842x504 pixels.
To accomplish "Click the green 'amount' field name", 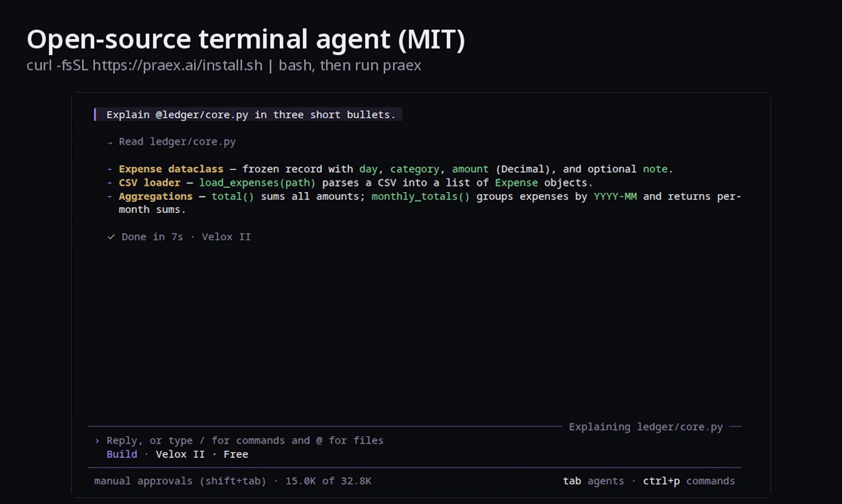I will click(470, 169).
